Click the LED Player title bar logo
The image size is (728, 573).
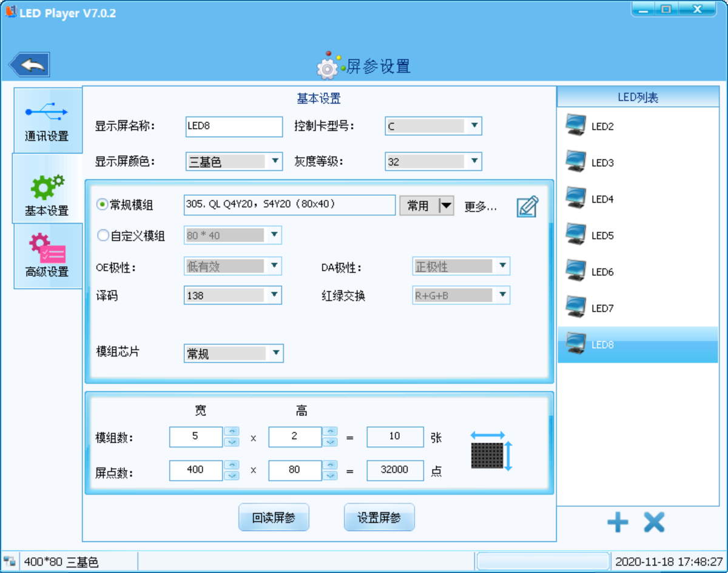[x=11, y=12]
